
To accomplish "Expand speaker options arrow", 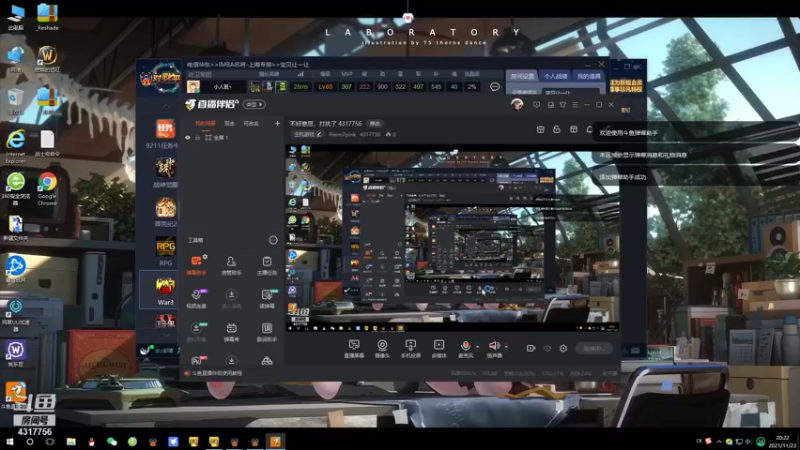I will point(506,347).
